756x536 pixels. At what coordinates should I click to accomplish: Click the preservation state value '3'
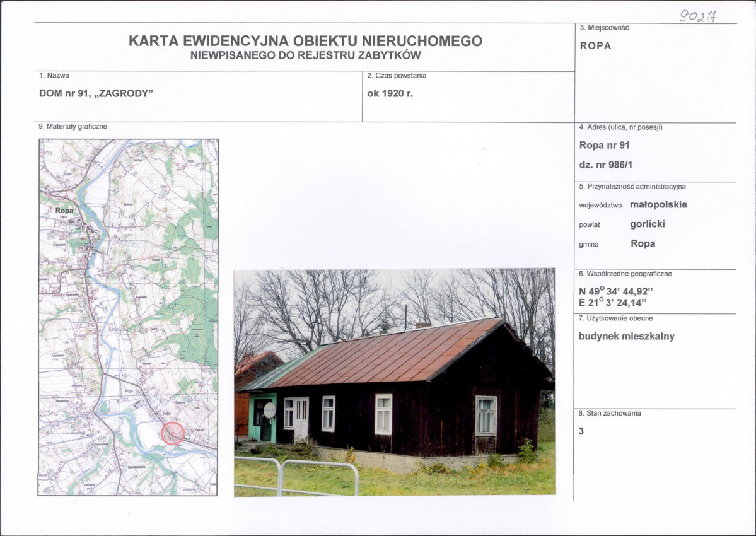click(x=581, y=431)
